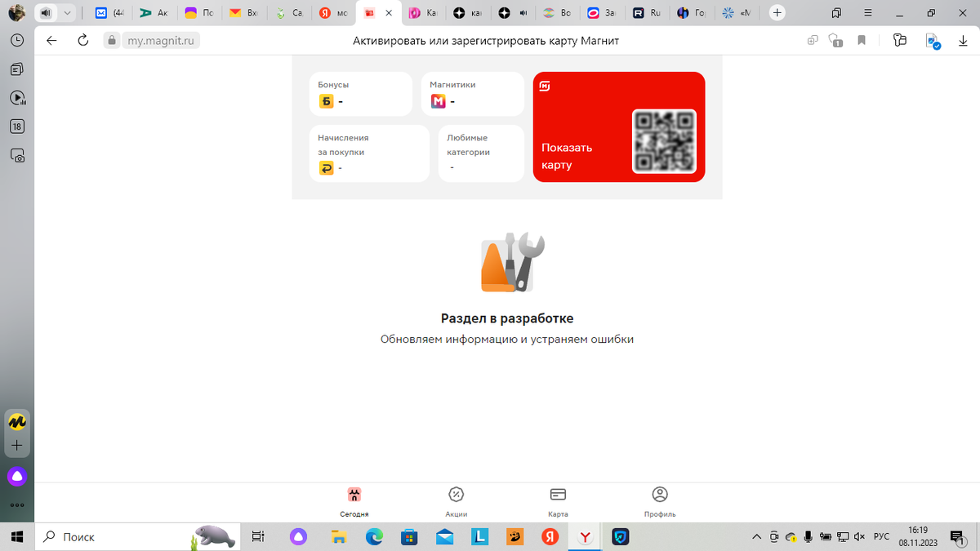The height and width of the screenshot is (551, 980).
Task: Open history clock icon in sidebar
Action: (x=17, y=40)
